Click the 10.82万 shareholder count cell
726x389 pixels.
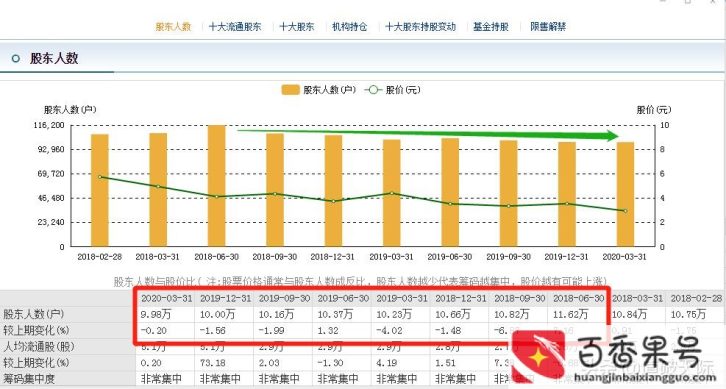(512, 314)
